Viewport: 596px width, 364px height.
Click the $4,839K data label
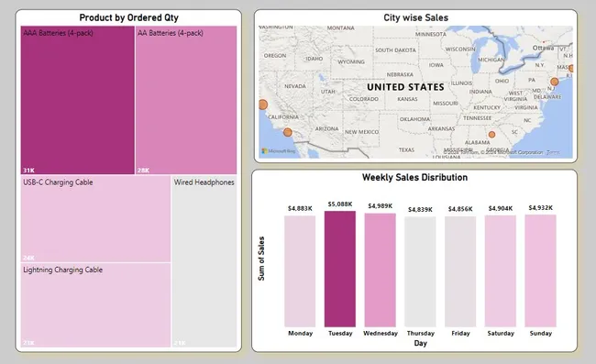pos(420,210)
